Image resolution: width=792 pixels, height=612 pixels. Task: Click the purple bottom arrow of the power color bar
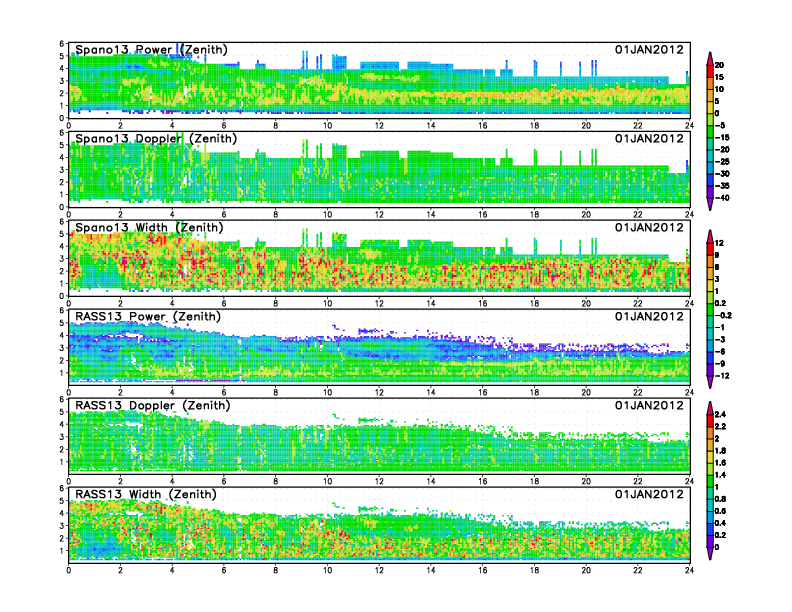[710, 204]
